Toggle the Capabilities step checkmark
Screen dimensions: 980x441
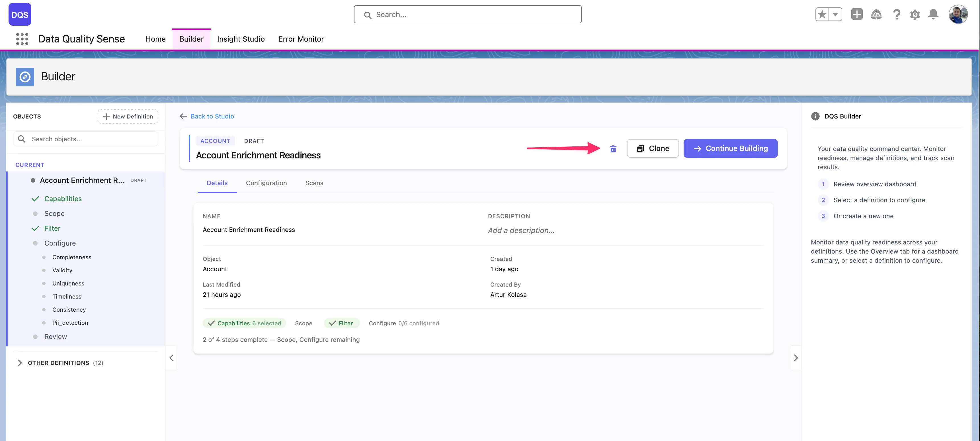click(x=36, y=198)
